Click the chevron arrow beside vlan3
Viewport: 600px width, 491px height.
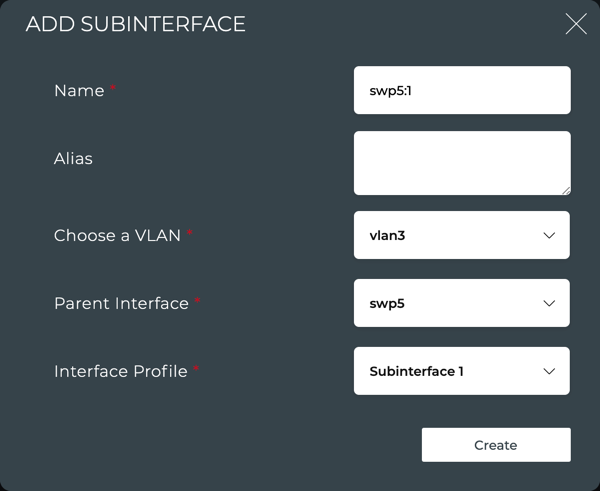549,236
